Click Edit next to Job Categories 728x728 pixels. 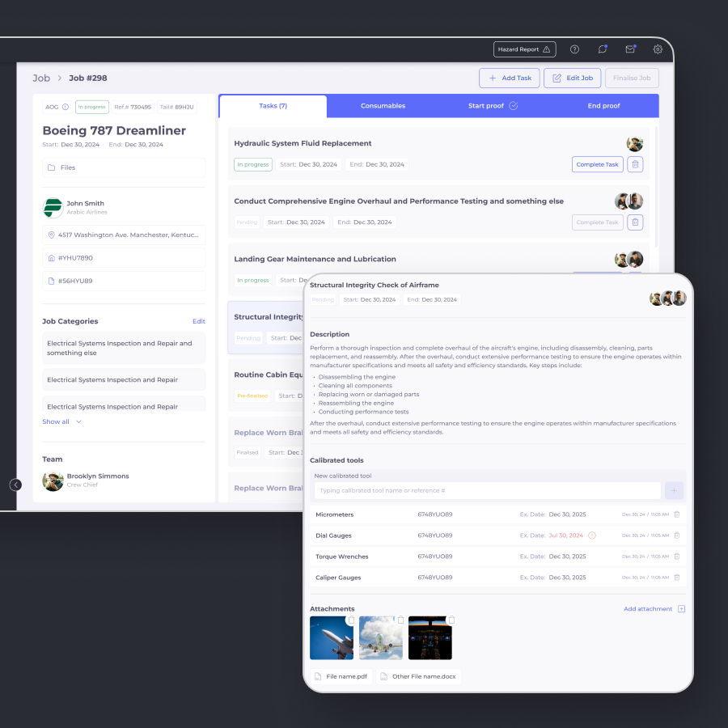tap(198, 321)
